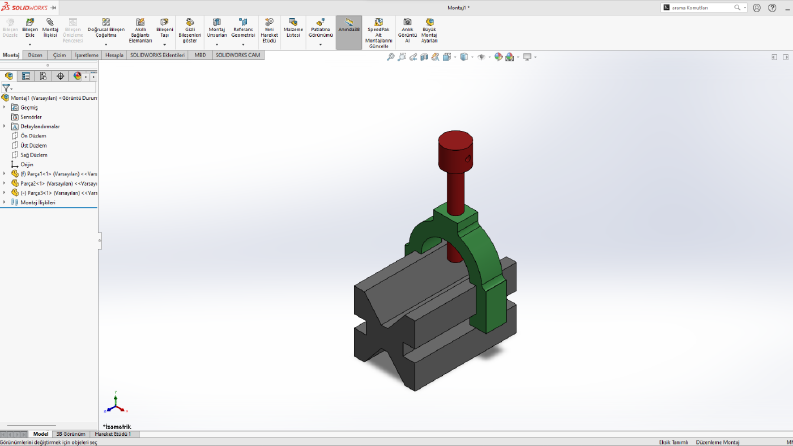Click the Anlık Görüntü Al snapshot icon
The image size is (793, 446).
coord(407,22)
